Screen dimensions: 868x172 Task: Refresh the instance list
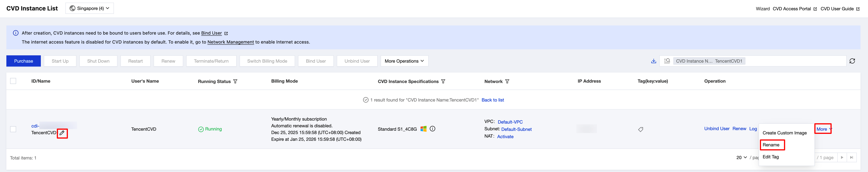[852, 61]
